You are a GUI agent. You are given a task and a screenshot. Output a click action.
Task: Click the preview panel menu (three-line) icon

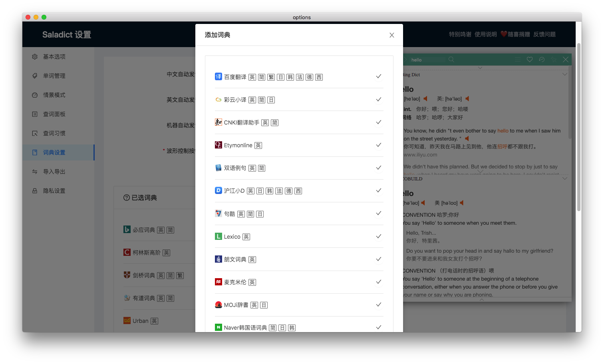(x=518, y=59)
